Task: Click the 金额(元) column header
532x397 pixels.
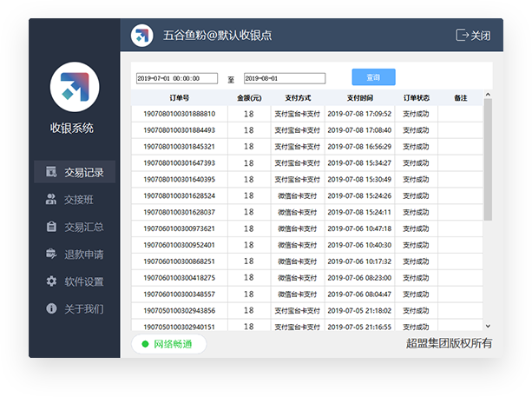Action: coord(249,98)
